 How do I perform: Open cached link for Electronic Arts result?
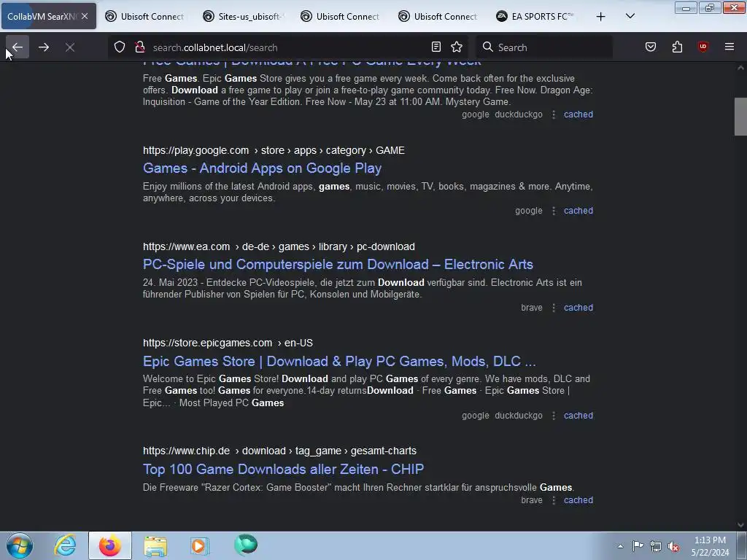coord(578,308)
